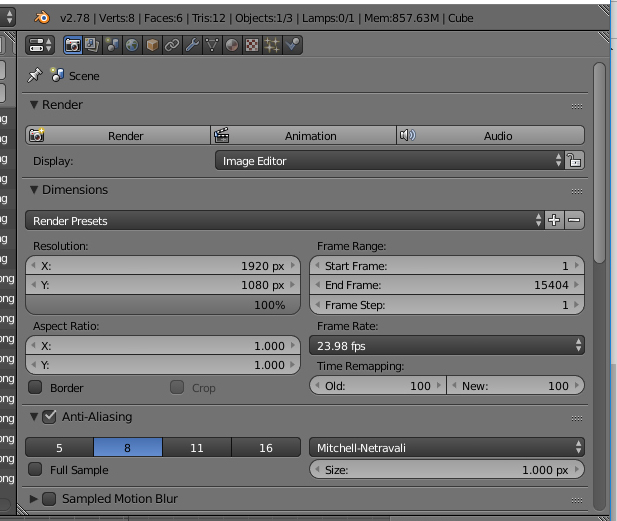Viewport: 617px width, 521px height.
Task: Select 8 anti-aliasing samples
Action: click(128, 447)
